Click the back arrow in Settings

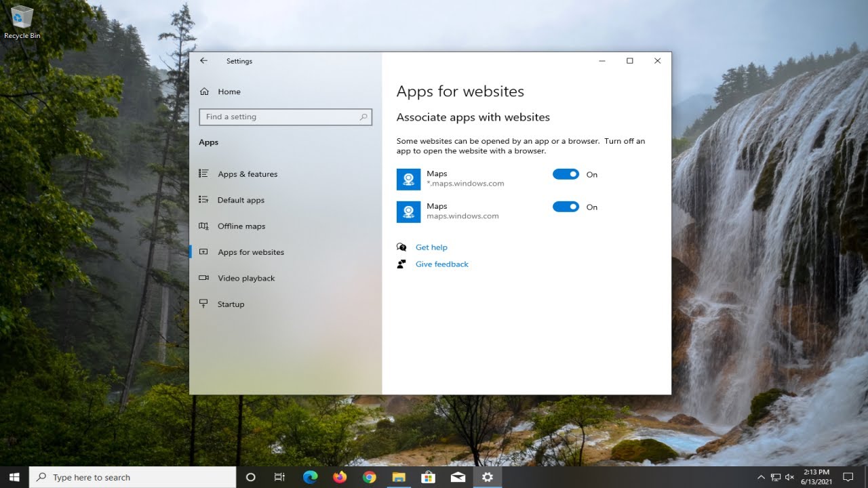[203, 61]
